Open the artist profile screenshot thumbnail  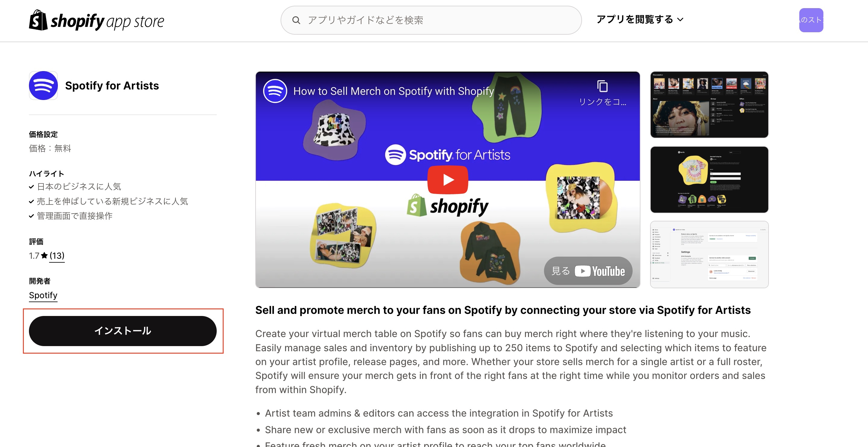coord(709,105)
